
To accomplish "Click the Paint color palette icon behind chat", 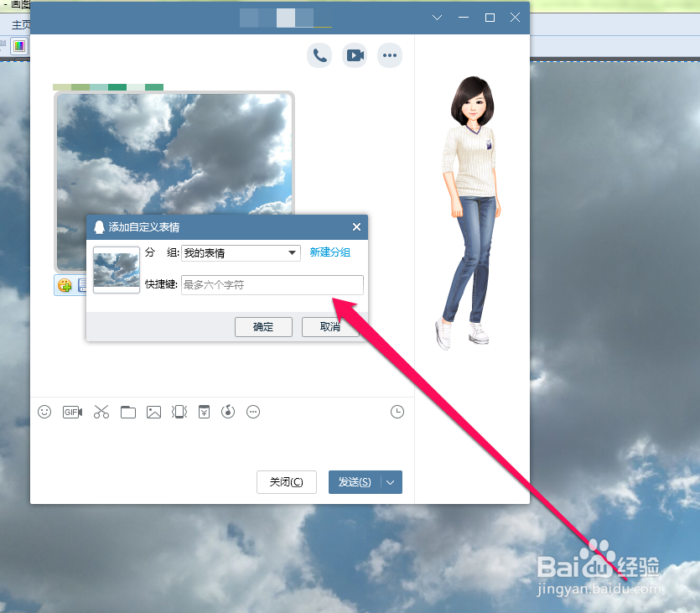I will 19,45.
